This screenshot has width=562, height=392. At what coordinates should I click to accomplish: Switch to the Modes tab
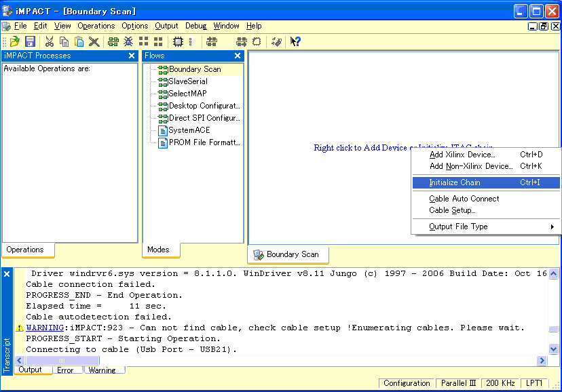pos(161,250)
